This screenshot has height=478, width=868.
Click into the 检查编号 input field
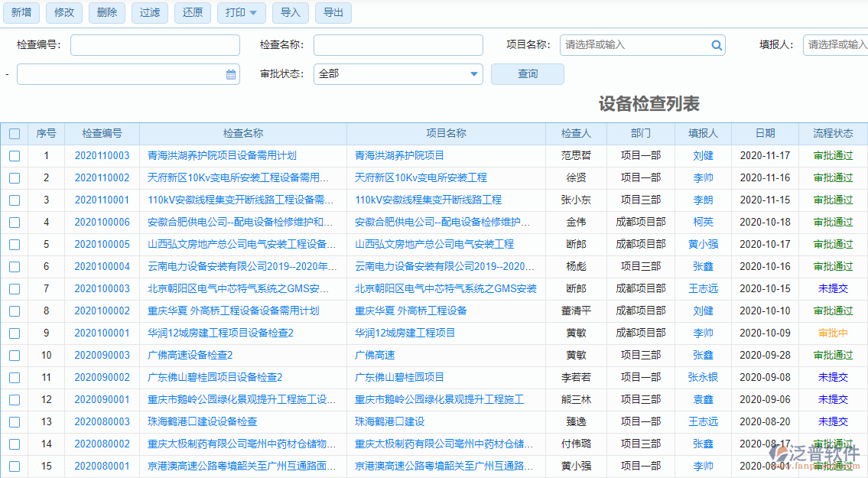tap(154, 45)
